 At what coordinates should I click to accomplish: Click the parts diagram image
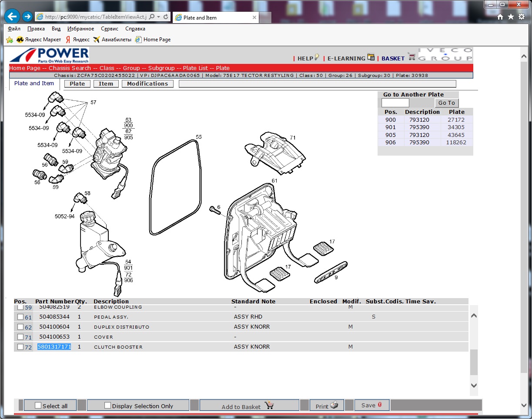pyautogui.click(x=187, y=193)
